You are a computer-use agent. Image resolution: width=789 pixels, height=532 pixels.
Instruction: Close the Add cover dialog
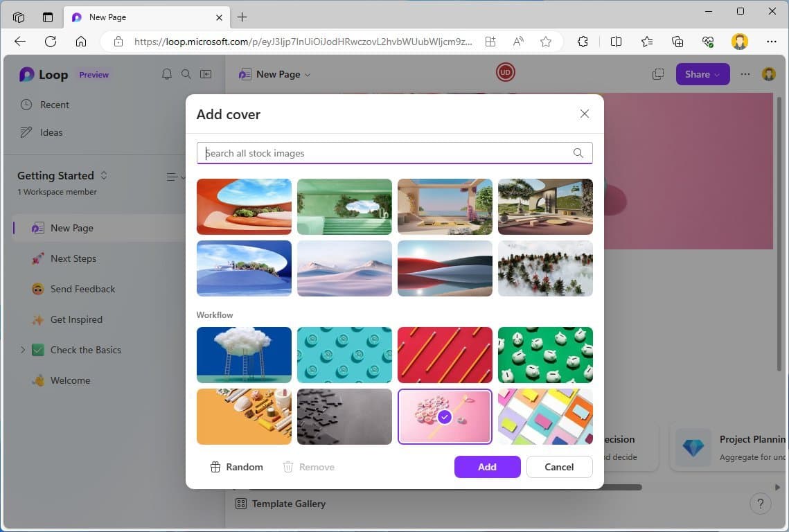coord(584,114)
